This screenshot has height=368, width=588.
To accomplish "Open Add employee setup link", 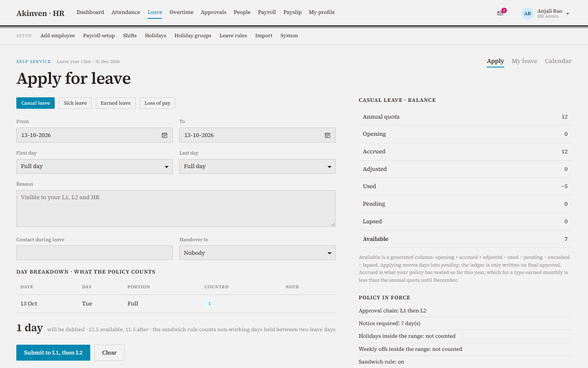I will coord(58,36).
